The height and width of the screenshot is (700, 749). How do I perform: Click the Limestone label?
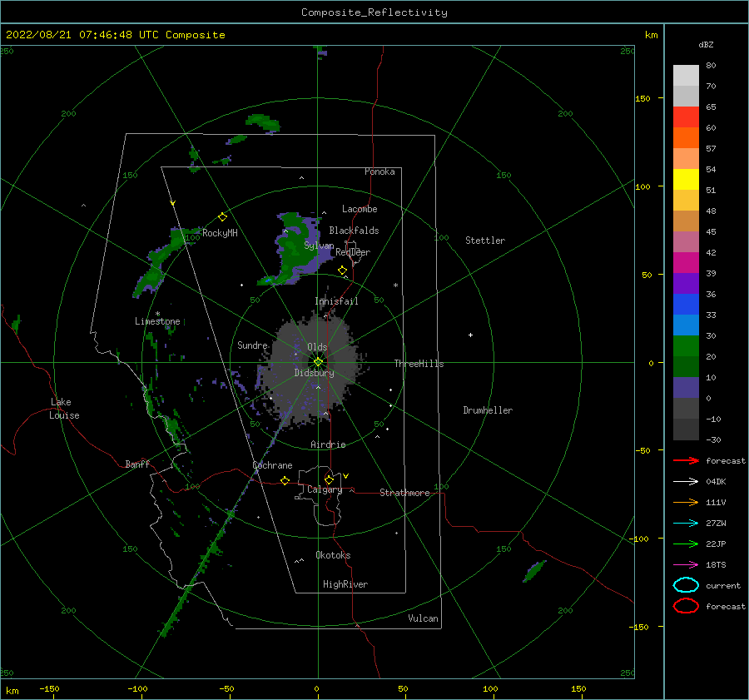[157, 321]
